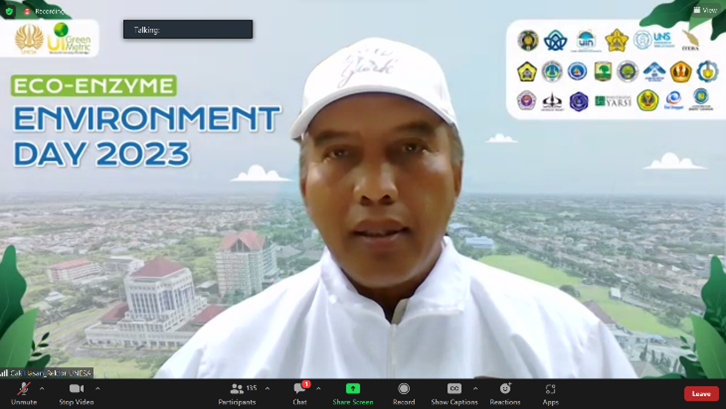This screenshot has height=409, width=726.
Task: Click the speaker's name label at bottom left
Action: point(48,373)
